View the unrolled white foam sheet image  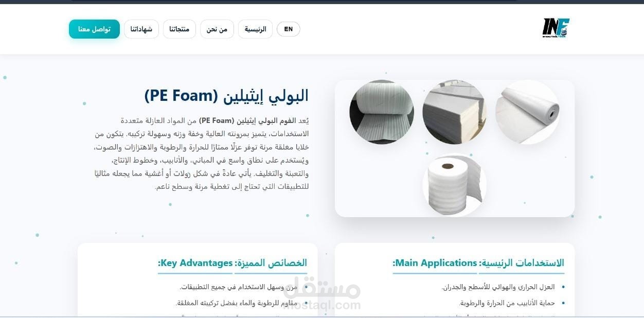527,112
